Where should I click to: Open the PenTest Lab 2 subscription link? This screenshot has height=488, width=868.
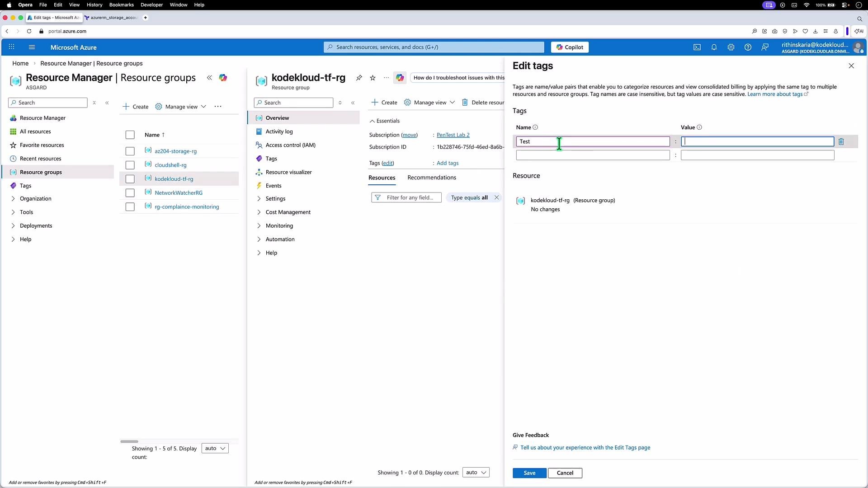[x=453, y=135]
